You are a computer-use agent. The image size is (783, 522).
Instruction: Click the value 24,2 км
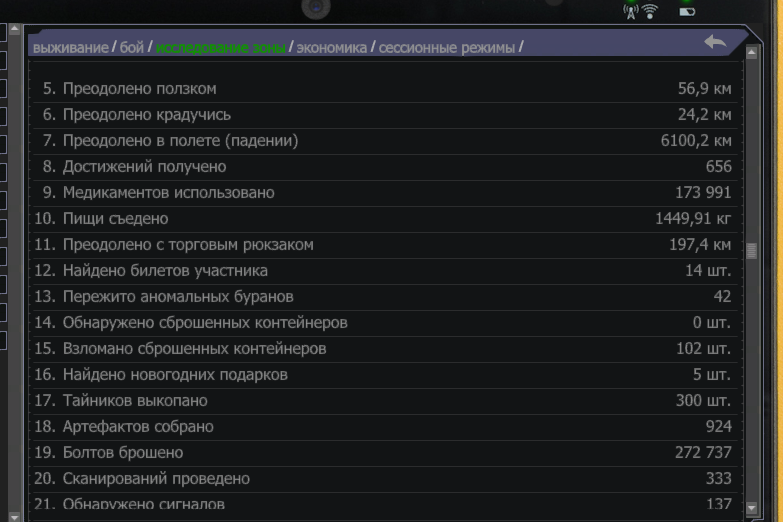705,115
